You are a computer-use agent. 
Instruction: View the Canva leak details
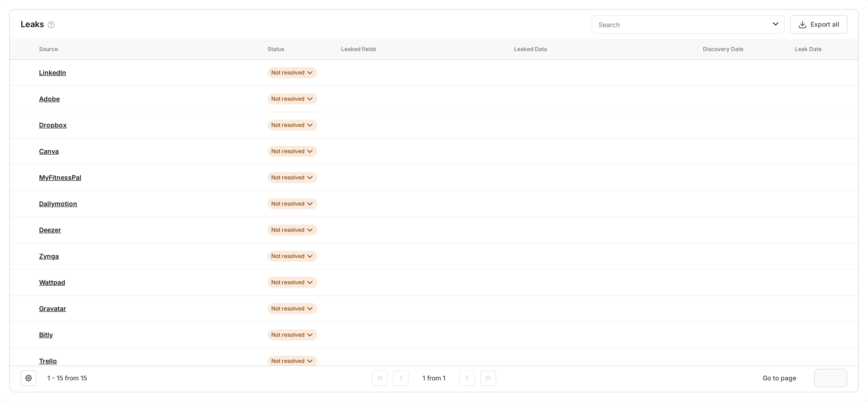(49, 151)
